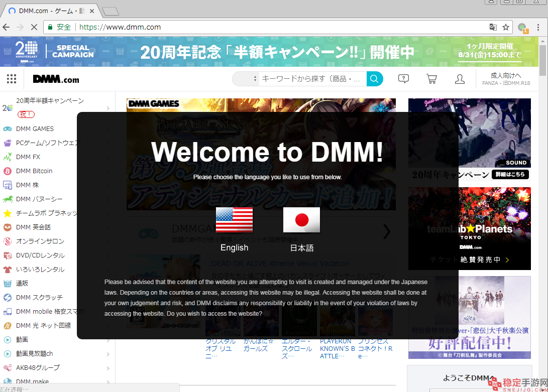Click the 通販 basket icon
This screenshot has width=548, height=392.
[x=8, y=284]
